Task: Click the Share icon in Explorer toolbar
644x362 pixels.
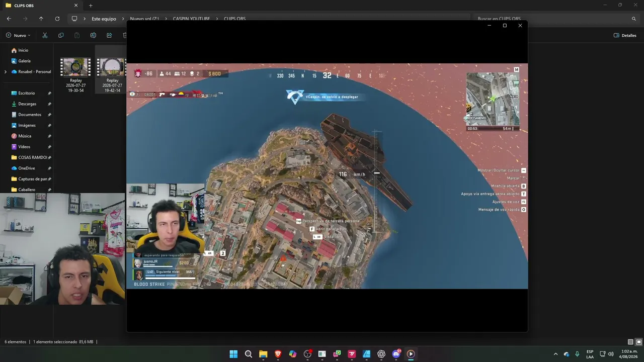Action: (x=109, y=35)
